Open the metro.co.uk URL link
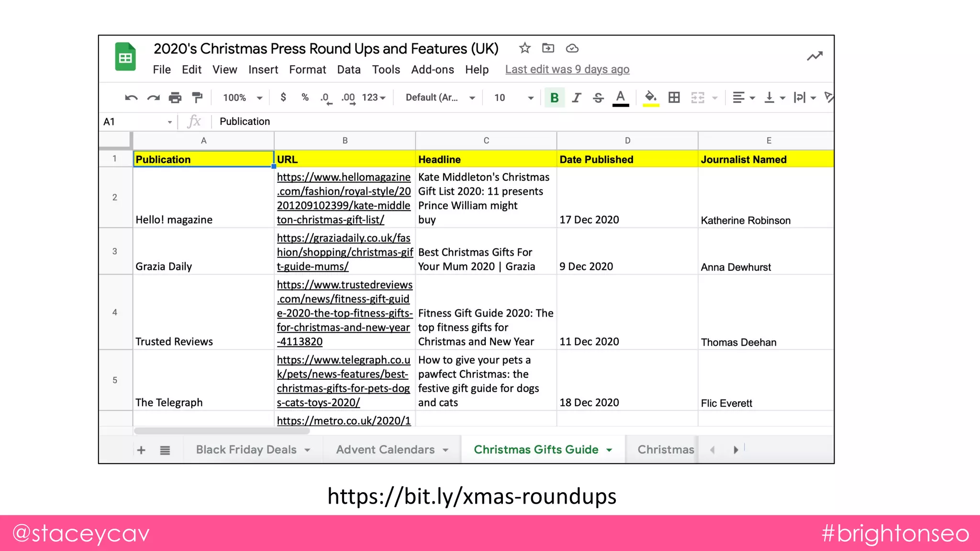The width and height of the screenshot is (980, 551). (x=344, y=420)
